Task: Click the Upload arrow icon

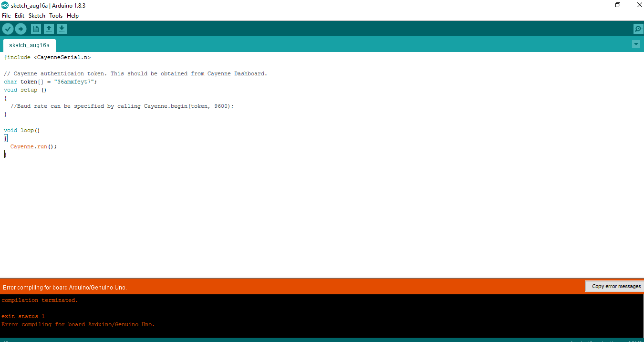Action: pyautogui.click(x=21, y=29)
